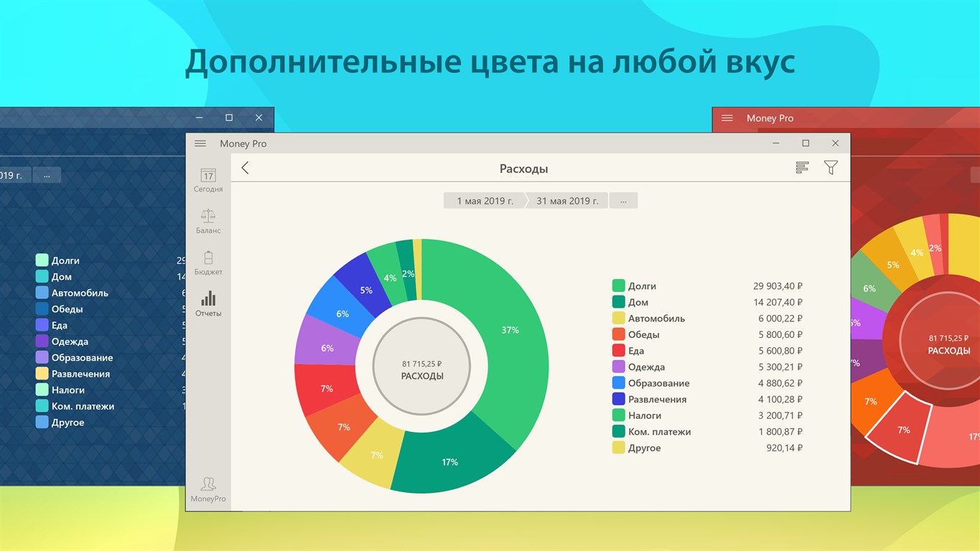The height and width of the screenshot is (551, 980).
Task: Click the filter funnel icon
Action: pyautogui.click(x=831, y=168)
